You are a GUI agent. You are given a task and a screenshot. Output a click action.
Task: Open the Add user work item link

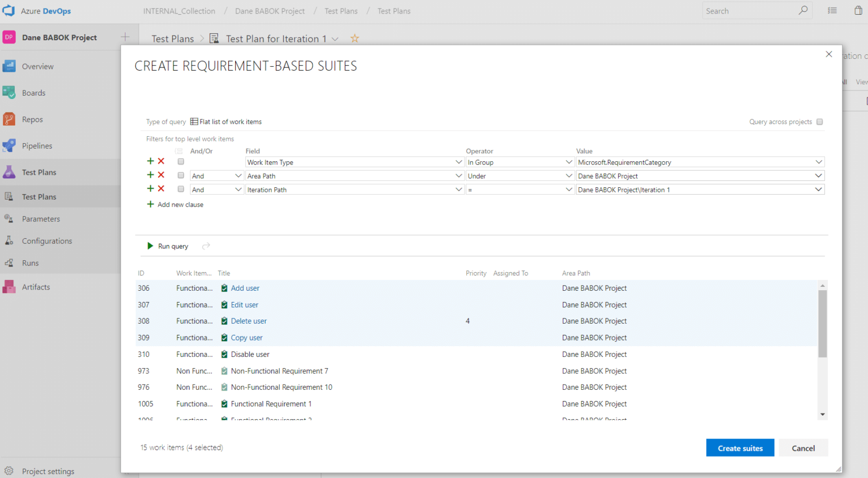pos(245,288)
